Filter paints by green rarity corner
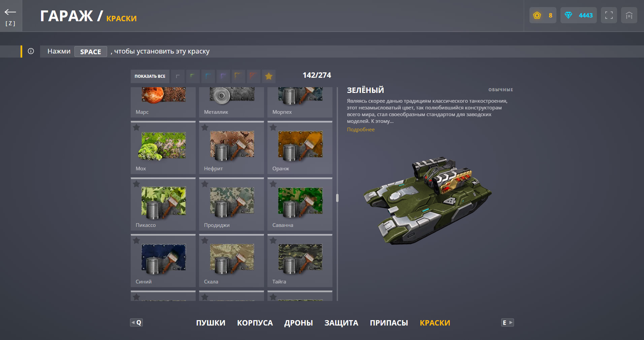Screen dimensions: 644x340 coord(193,76)
